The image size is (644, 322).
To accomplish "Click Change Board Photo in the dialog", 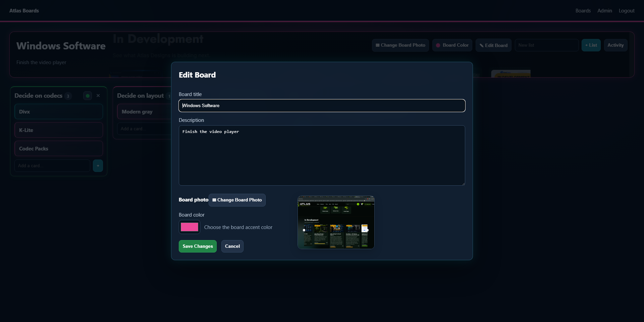I will [237, 200].
